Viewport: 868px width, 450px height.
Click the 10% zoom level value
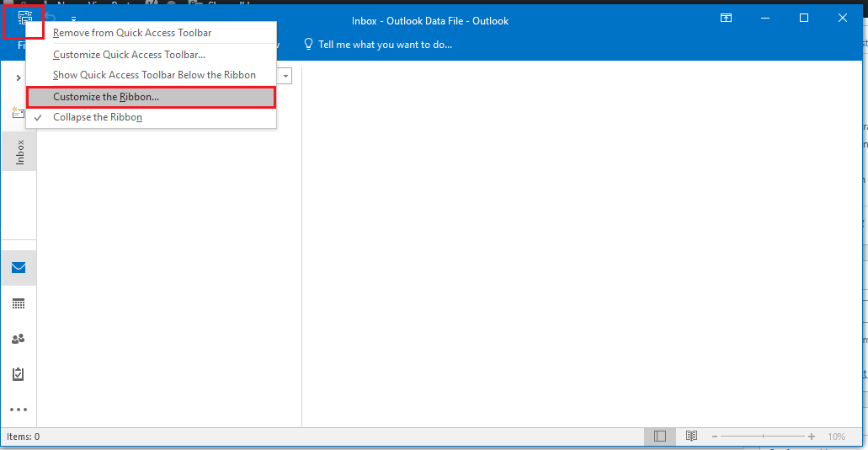tap(836, 437)
